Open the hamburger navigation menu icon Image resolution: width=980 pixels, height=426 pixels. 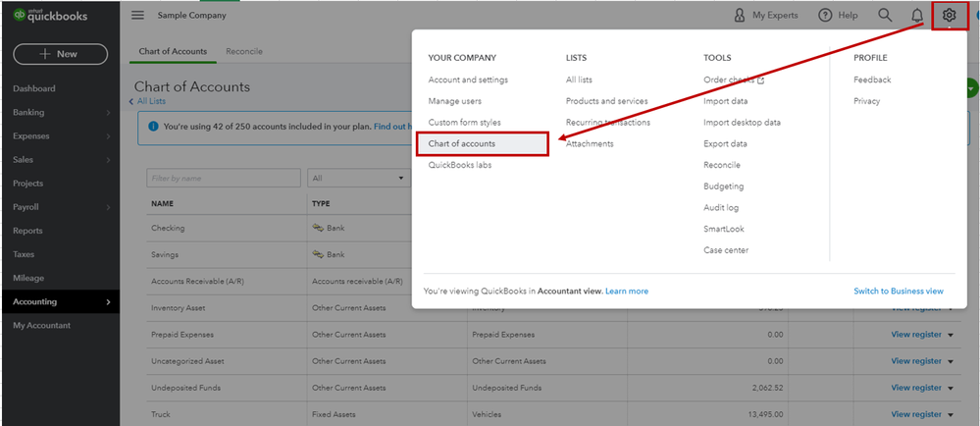[x=137, y=15]
